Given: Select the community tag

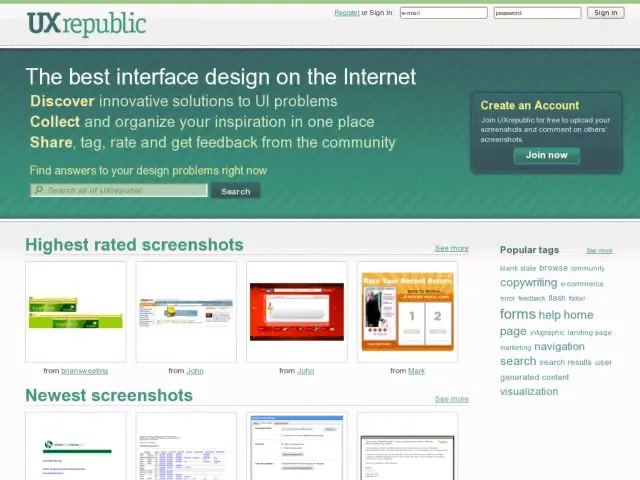Looking at the screenshot, I should tap(588, 268).
